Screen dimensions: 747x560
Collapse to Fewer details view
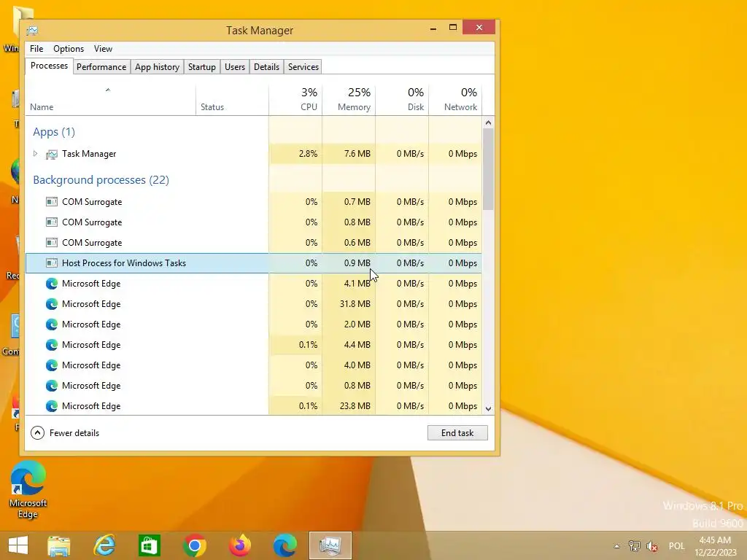[65, 433]
